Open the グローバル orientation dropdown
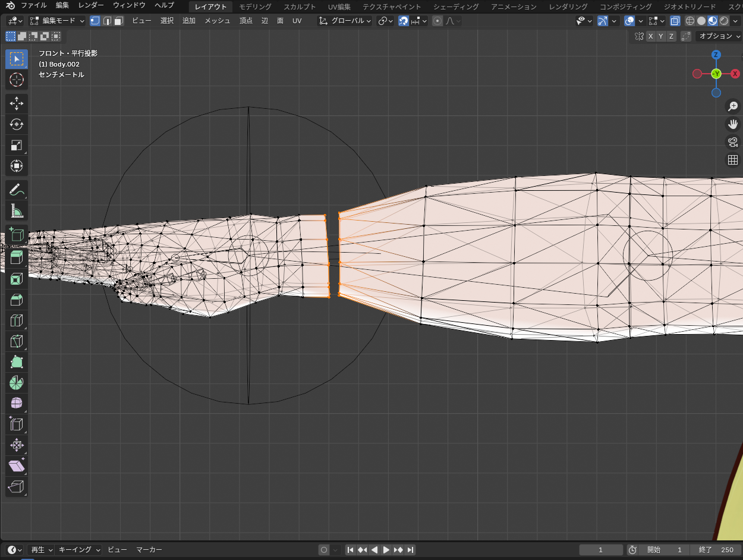The image size is (743, 560). click(345, 21)
